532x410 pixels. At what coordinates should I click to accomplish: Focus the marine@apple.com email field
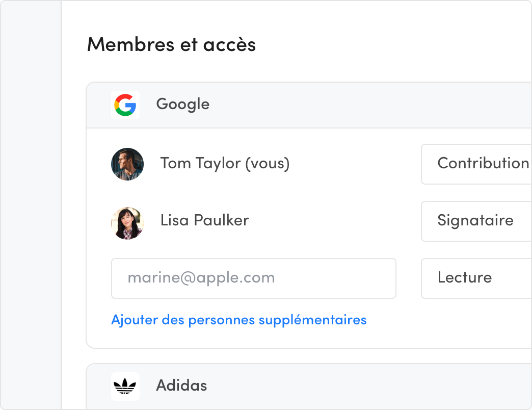(253, 278)
